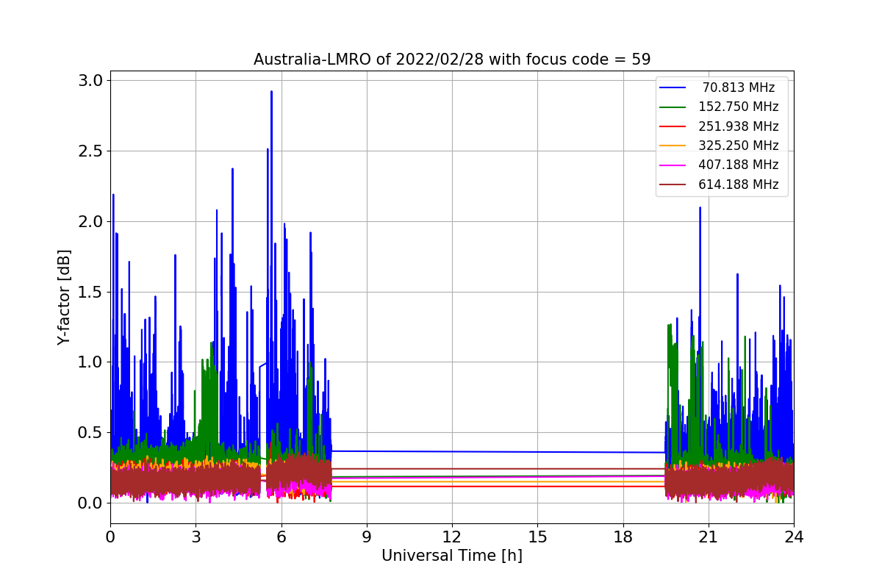Select the 325.250 MHz legend label

(739, 146)
